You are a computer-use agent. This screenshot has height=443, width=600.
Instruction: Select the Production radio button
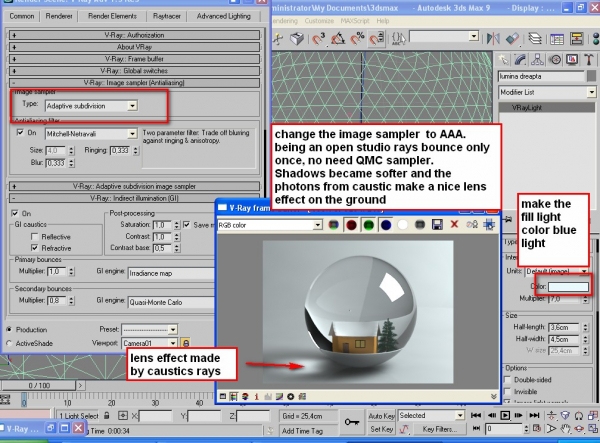click(9, 329)
